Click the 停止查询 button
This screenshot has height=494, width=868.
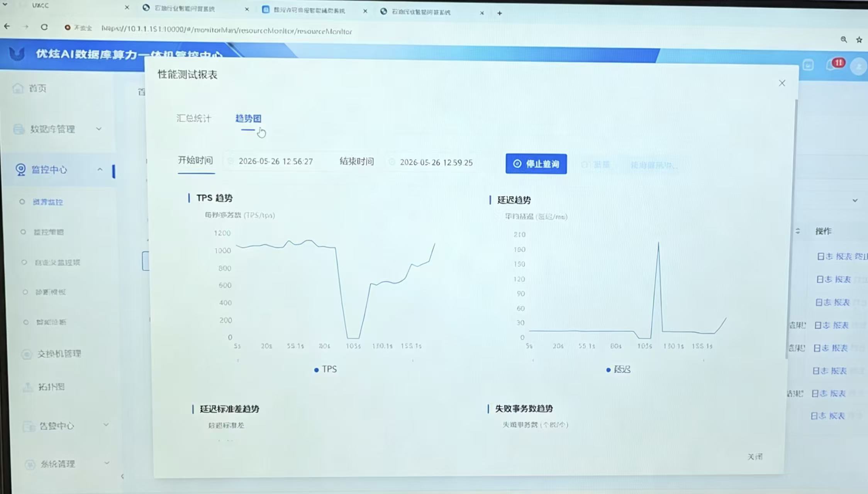[x=536, y=164]
